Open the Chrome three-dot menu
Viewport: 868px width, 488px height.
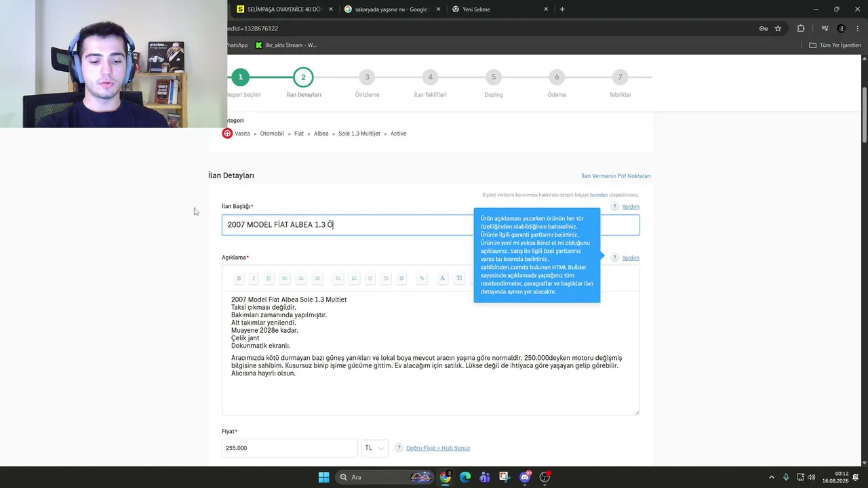[857, 28]
